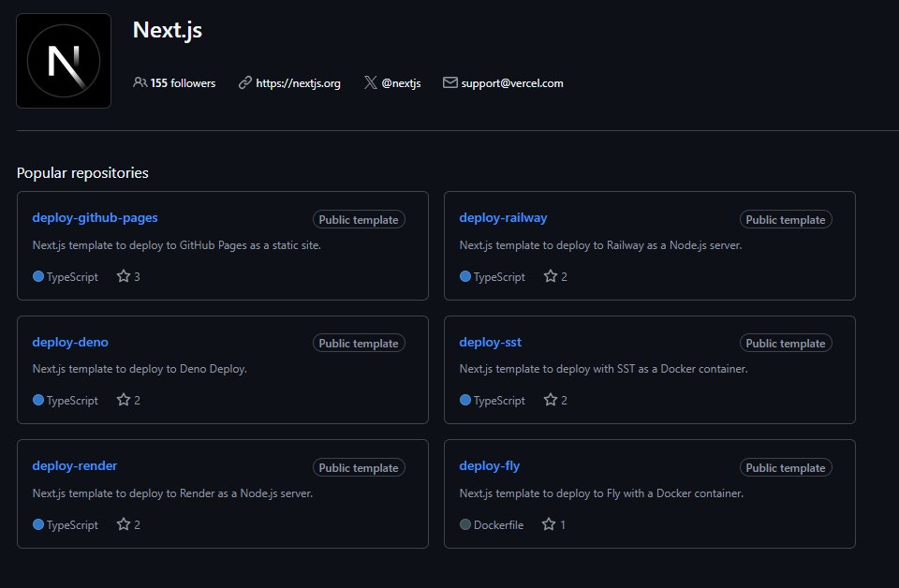Open the 155 followers list

183,83
